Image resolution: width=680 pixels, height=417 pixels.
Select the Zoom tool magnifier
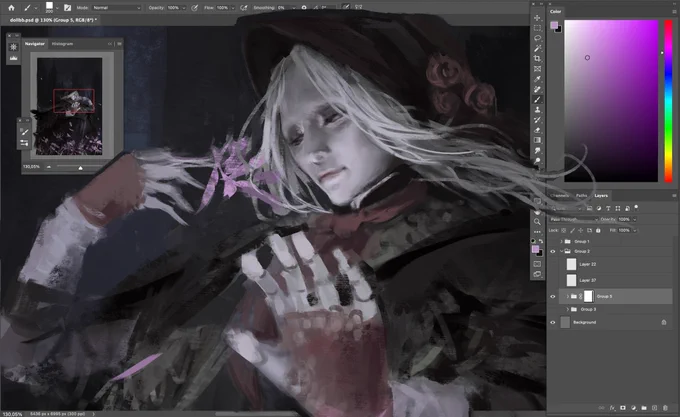click(x=537, y=222)
